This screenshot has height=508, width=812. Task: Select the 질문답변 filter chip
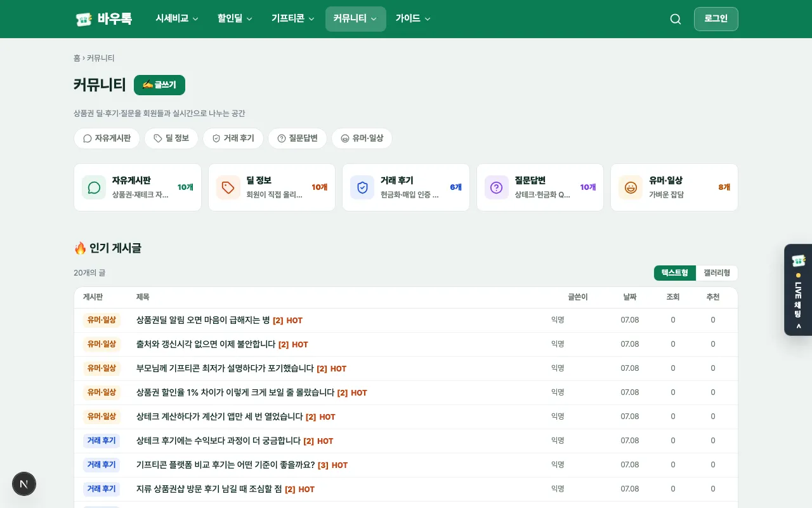(x=298, y=138)
